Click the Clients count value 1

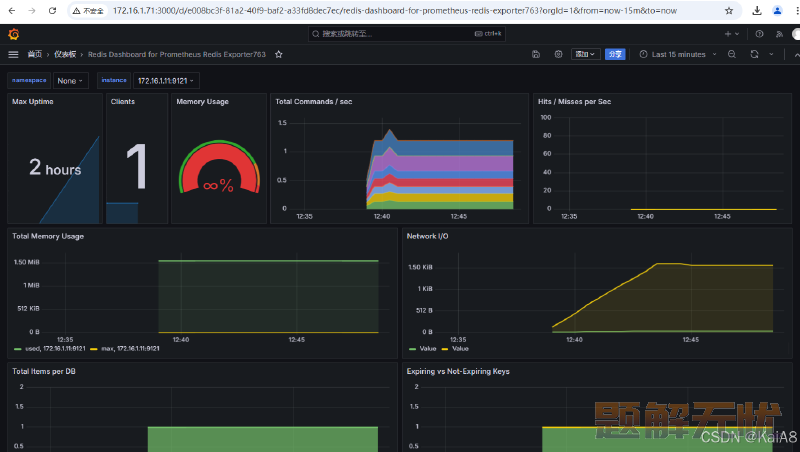click(137, 166)
